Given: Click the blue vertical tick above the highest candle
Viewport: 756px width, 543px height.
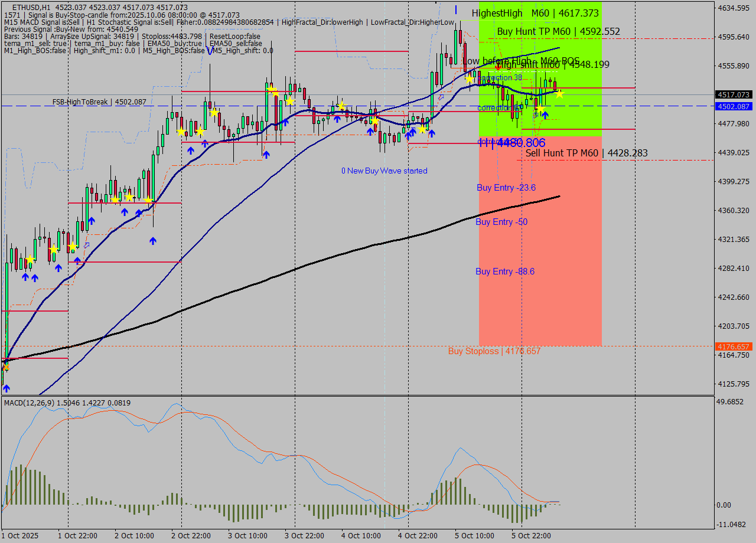Looking at the screenshot, I should tap(456, 9).
